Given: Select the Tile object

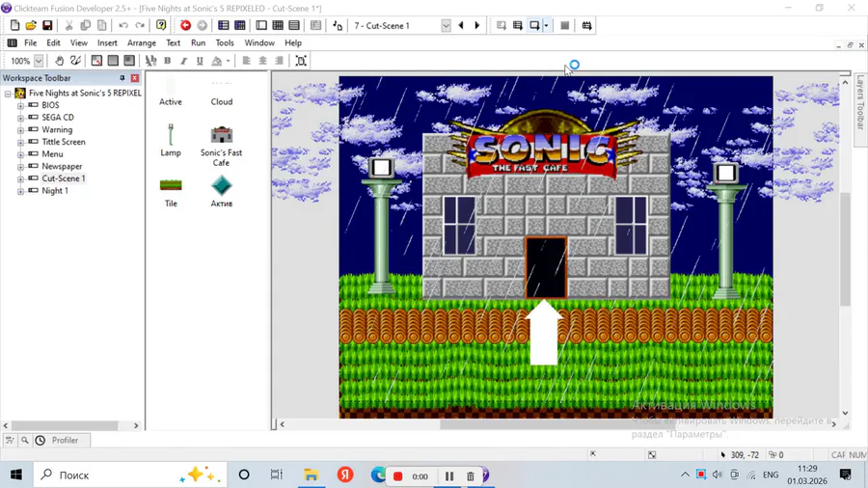Looking at the screenshot, I should coord(171,185).
